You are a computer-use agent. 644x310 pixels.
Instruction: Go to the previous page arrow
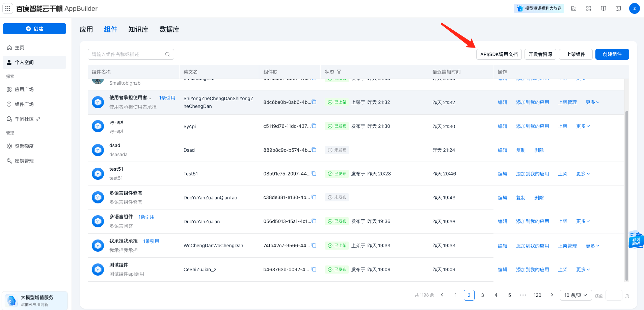[442, 295]
